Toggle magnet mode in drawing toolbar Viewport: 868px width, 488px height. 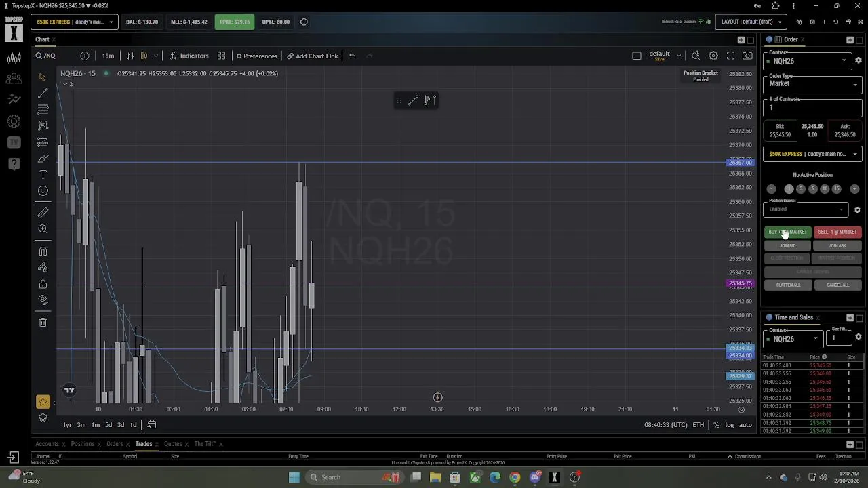43,251
